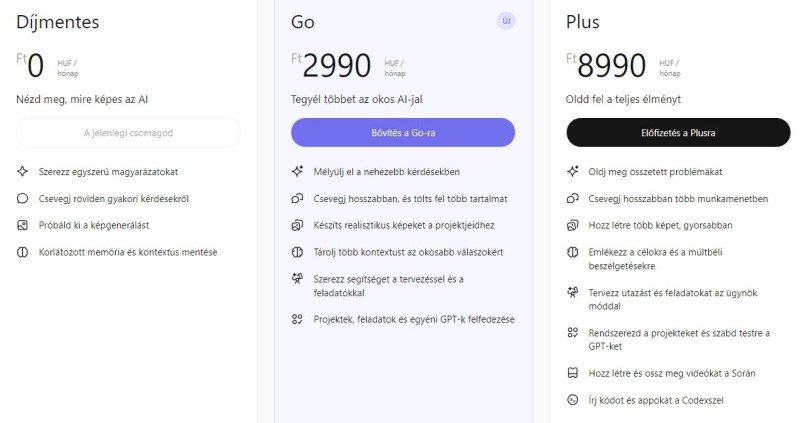Click the "Plus" plan heading
The height and width of the screenshot is (423, 800).
[x=583, y=22]
